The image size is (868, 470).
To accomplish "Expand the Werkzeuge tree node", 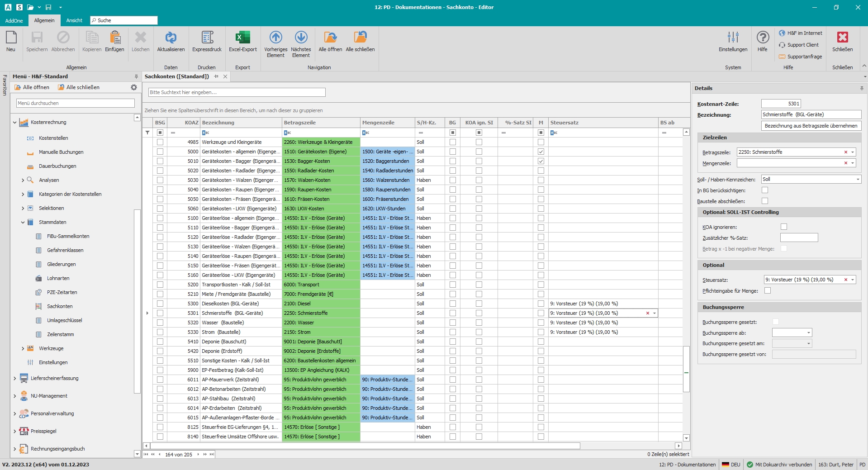I will (x=23, y=348).
